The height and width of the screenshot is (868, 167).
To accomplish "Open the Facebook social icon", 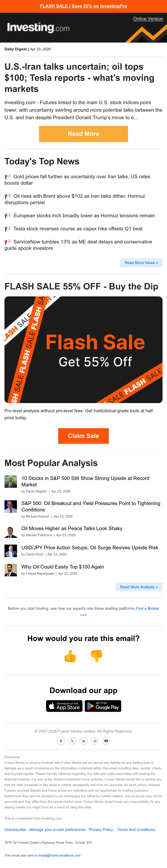I will click(61, 741).
